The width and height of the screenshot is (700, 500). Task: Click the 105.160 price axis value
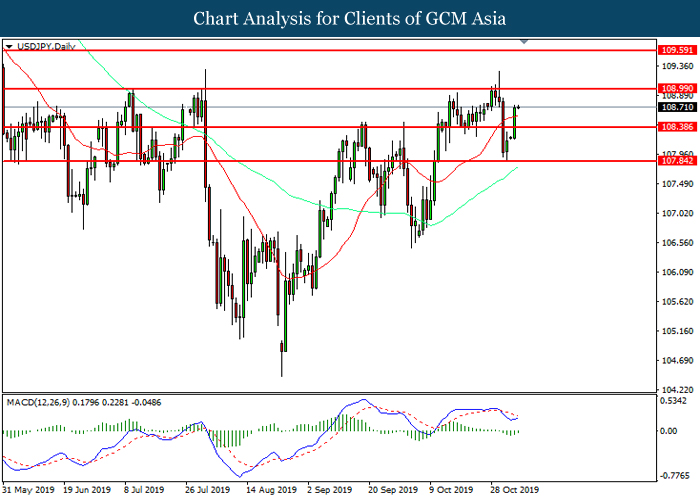(677, 331)
